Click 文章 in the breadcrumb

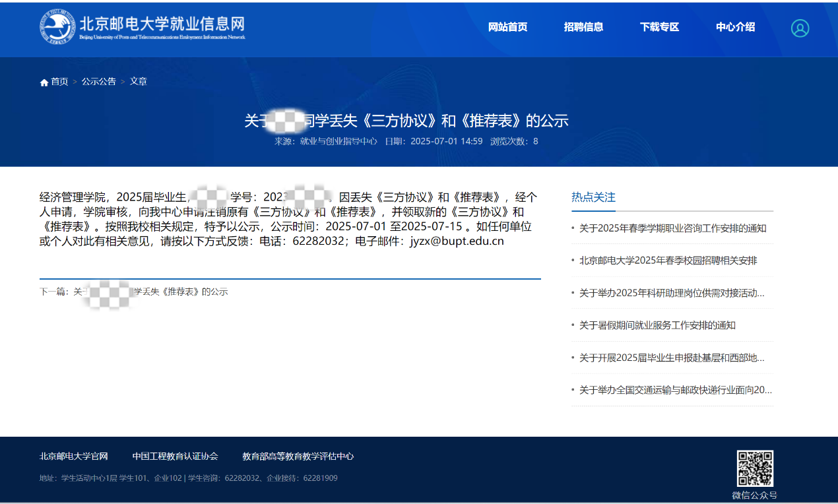pyautogui.click(x=139, y=81)
